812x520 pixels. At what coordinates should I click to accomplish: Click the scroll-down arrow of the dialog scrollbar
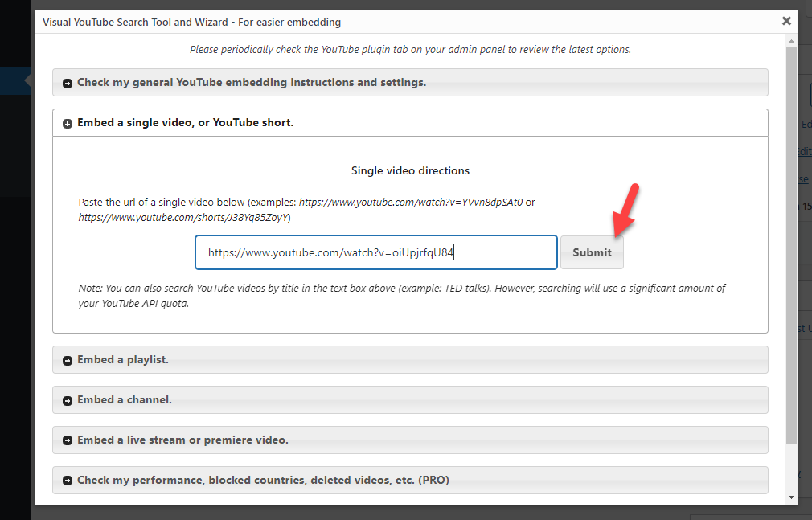[x=791, y=497]
